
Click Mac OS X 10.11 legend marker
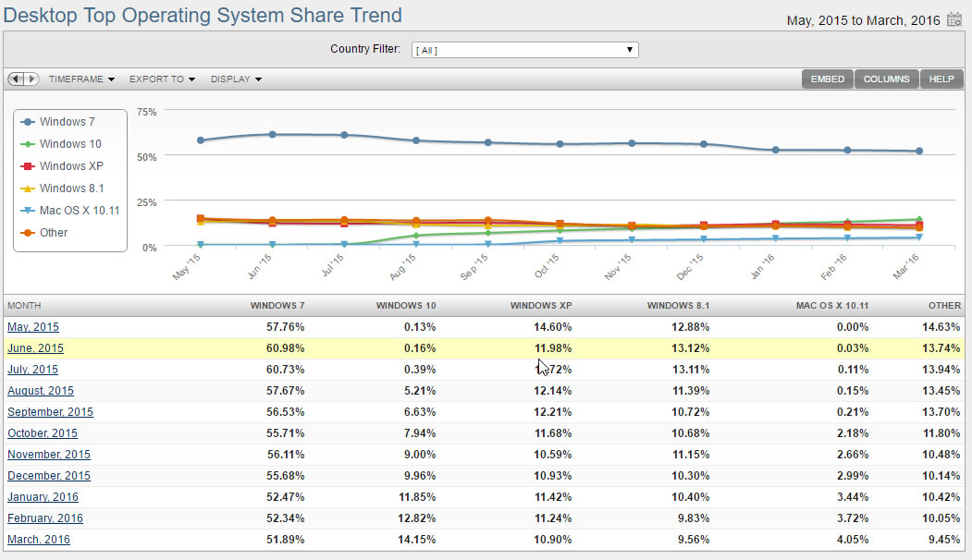[x=27, y=211]
